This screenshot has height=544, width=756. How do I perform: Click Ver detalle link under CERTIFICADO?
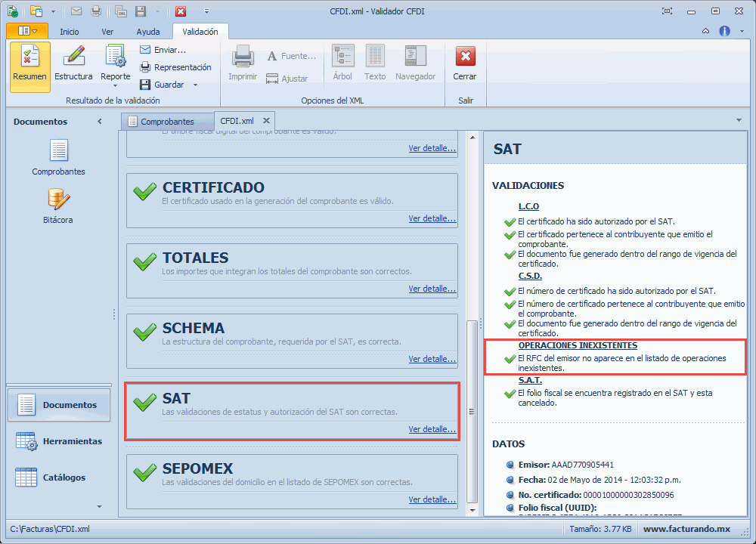[x=432, y=218]
